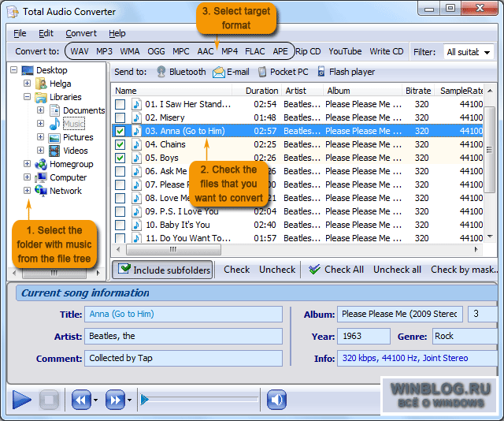
Task: Click the Desktop icon in file tree
Action: pos(28,70)
